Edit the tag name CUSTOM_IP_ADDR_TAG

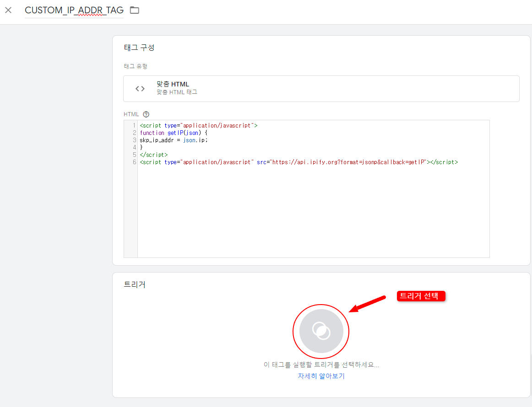[x=74, y=10]
